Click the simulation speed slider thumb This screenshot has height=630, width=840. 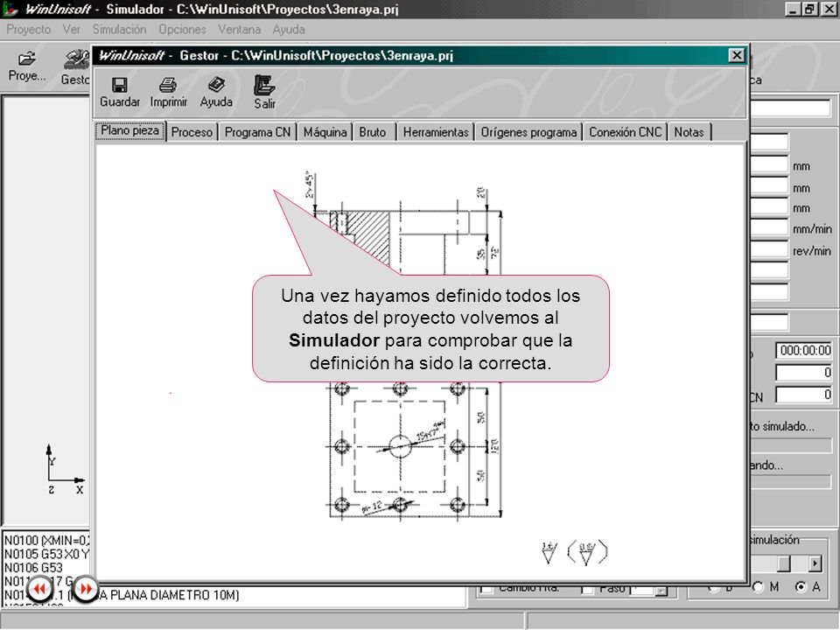pos(784,563)
